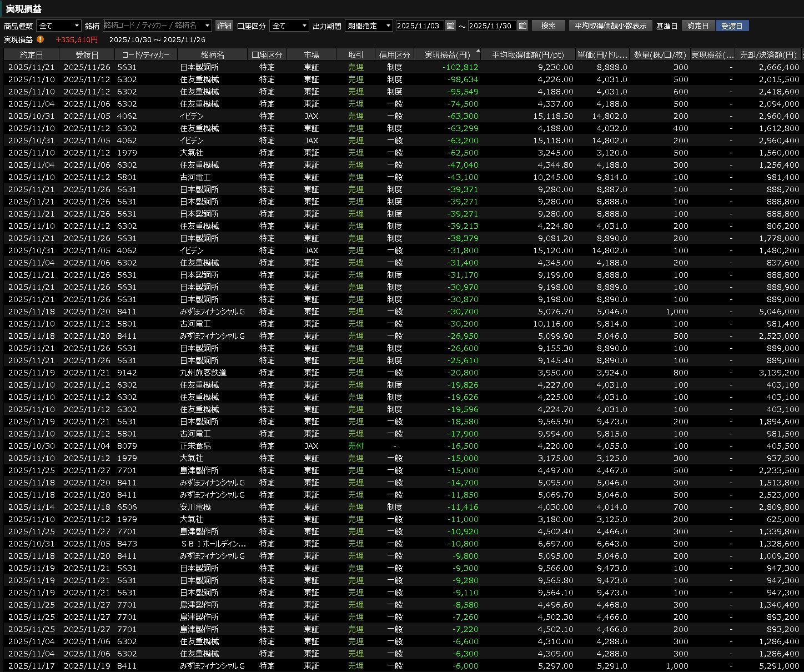
Task: Click the 売却/決済額(円) column header
Action: point(768,54)
